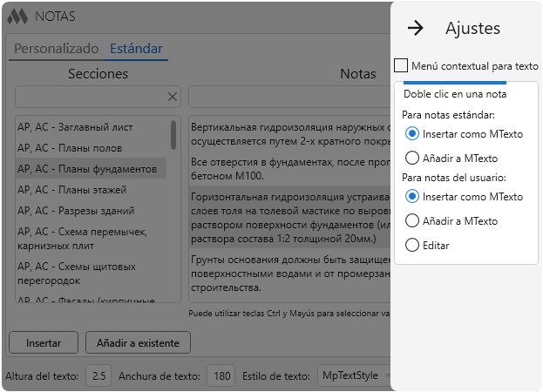Screen dimensions: 543x392
Task: Select Añadir a MTexto for standard notes
Action: coord(412,158)
